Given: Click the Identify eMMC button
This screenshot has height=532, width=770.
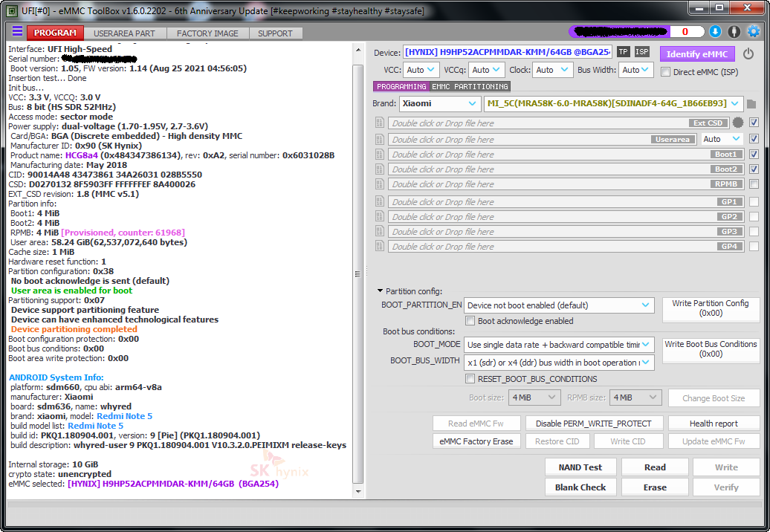Looking at the screenshot, I should pos(697,54).
